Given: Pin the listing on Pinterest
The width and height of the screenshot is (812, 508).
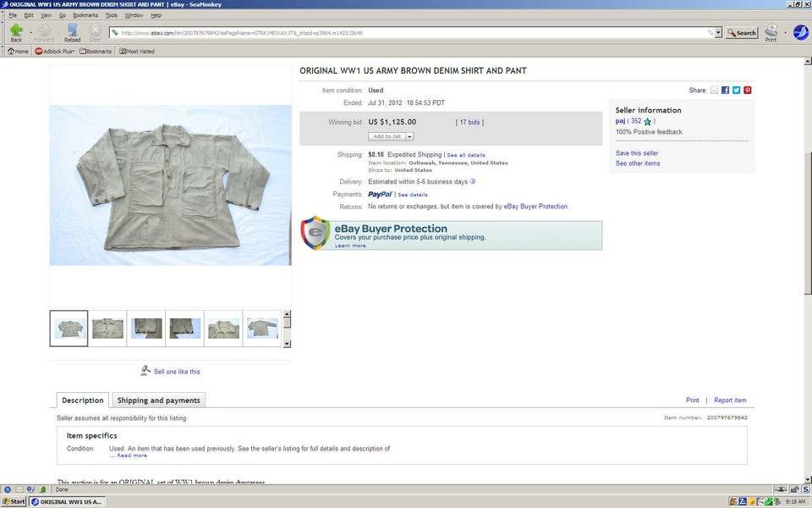Looking at the screenshot, I should coord(748,90).
